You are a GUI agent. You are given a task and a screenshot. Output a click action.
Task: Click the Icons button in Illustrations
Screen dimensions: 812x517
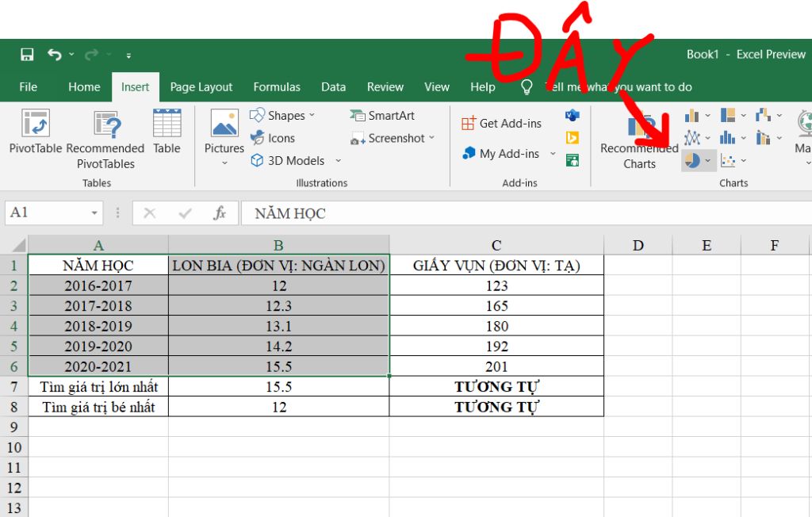point(273,138)
